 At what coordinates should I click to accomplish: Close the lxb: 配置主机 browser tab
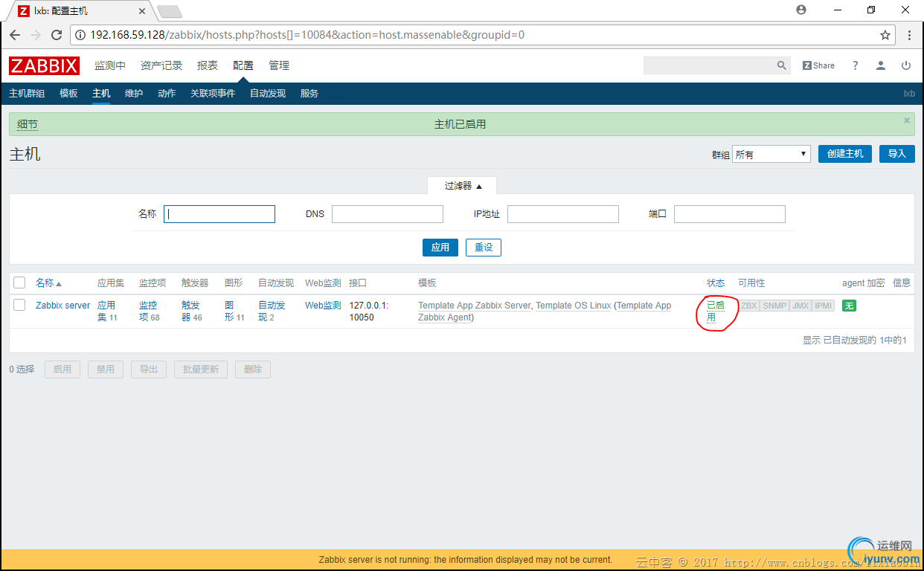143,10
